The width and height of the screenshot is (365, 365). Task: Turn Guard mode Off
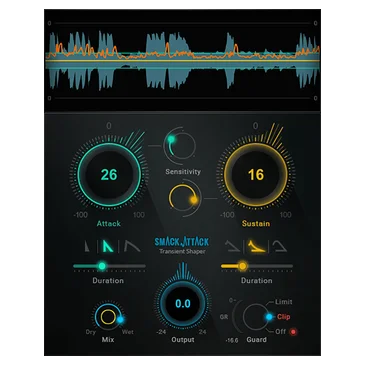point(280,332)
